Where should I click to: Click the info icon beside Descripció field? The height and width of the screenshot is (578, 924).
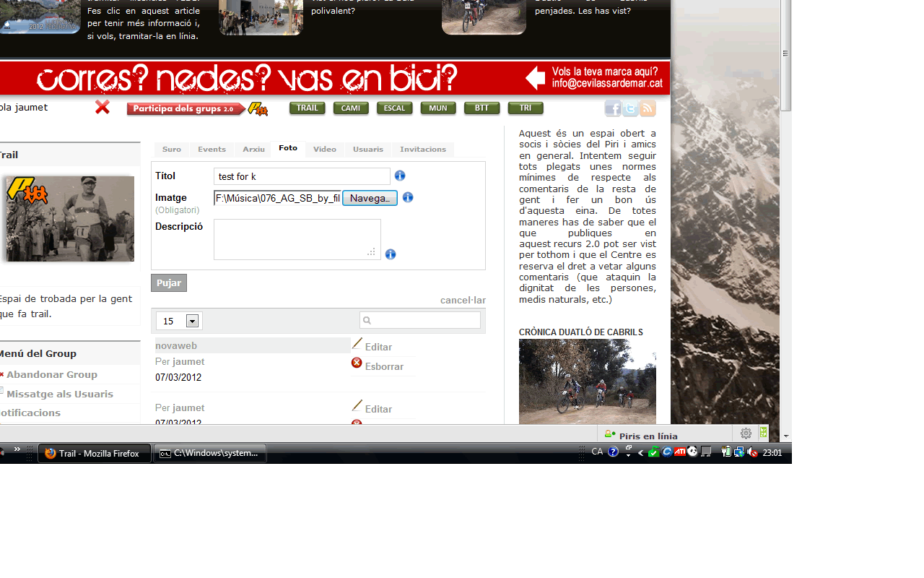click(x=391, y=254)
